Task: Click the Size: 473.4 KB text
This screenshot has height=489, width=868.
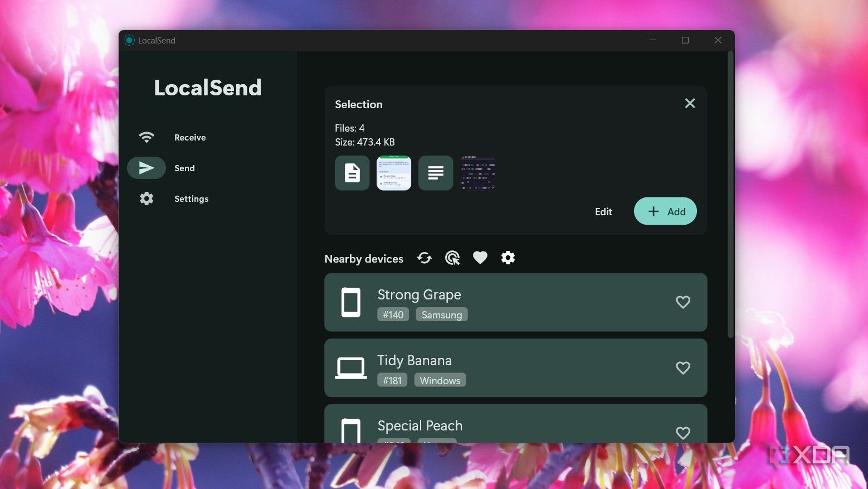Action: point(365,142)
